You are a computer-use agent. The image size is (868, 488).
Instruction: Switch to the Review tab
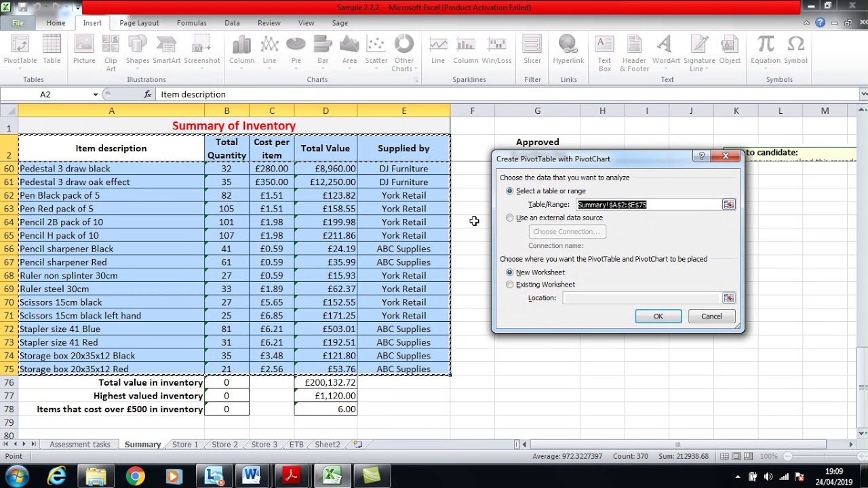269,23
